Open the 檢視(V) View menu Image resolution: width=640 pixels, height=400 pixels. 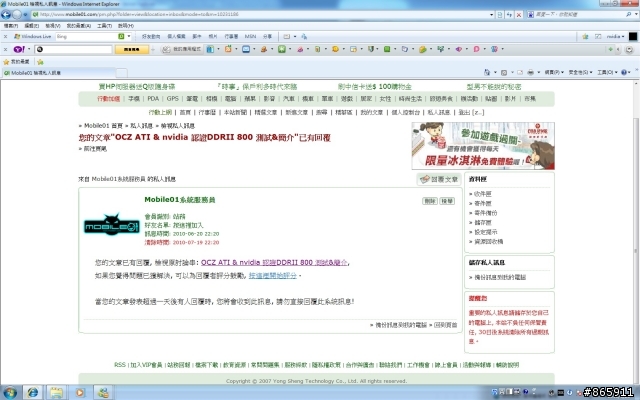53,26
